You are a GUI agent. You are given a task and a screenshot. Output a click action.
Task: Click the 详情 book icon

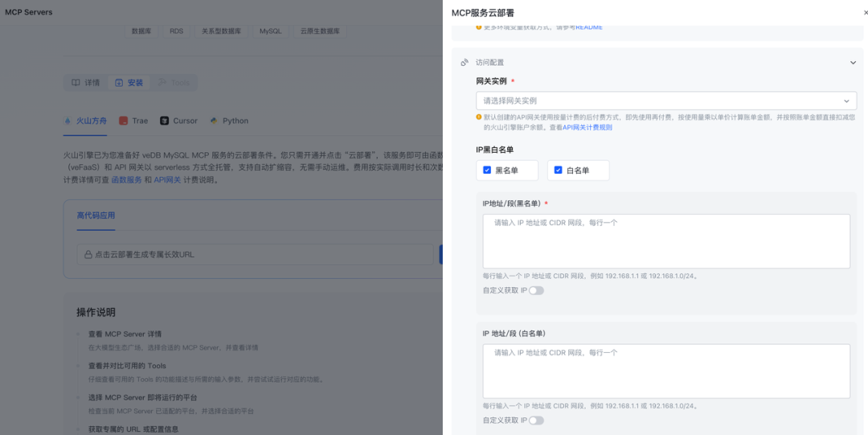point(76,83)
